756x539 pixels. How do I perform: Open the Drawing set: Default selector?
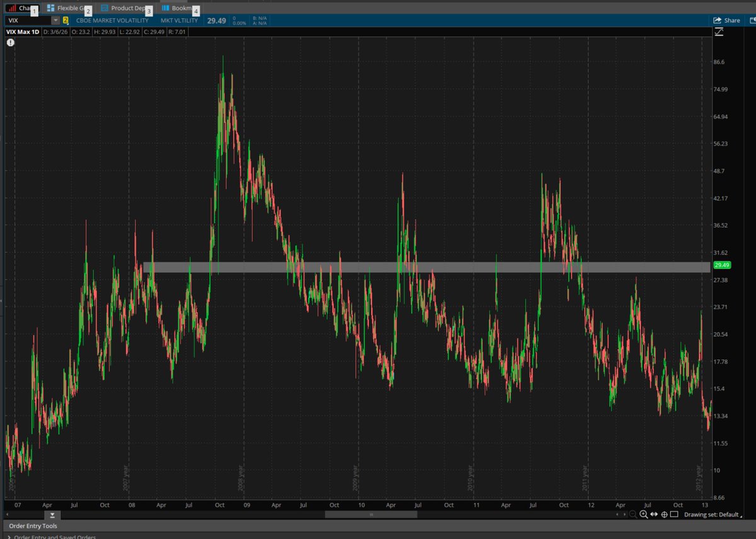714,514
